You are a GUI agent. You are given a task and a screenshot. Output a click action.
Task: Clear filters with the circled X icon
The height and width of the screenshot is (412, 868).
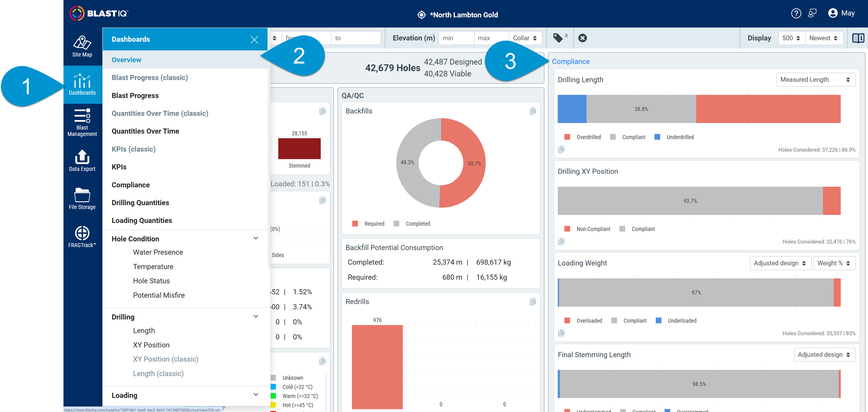(x=582, y=38)
